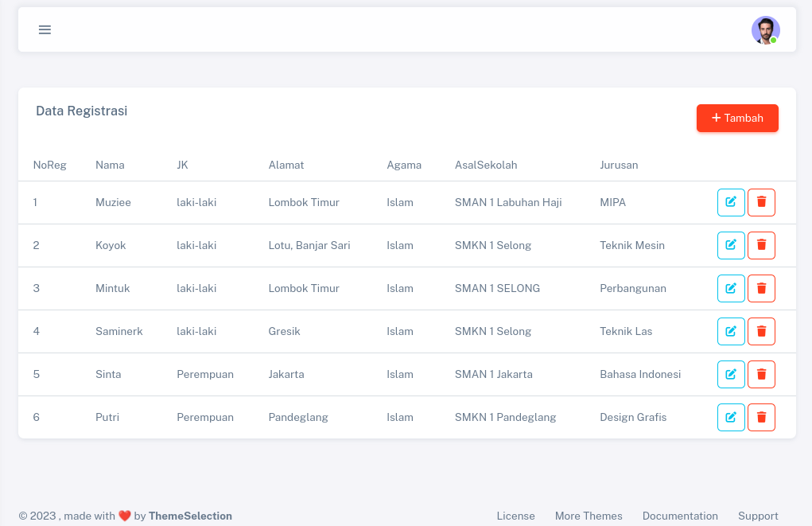812x526 pixels.
Task: Open the user avatar profile menu
Action: click(x=765, y=30)
